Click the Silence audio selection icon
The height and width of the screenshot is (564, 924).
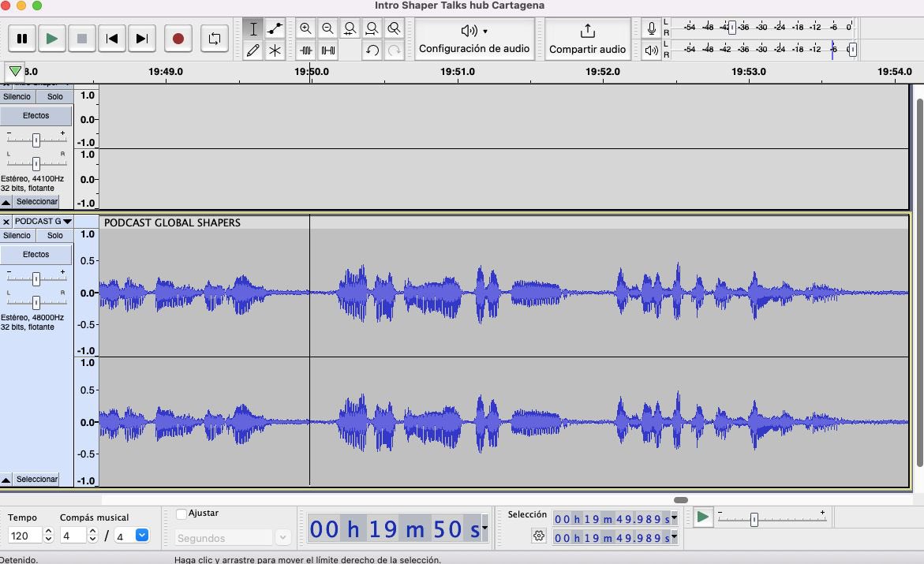pyautogui.click(x=327, y=50)
